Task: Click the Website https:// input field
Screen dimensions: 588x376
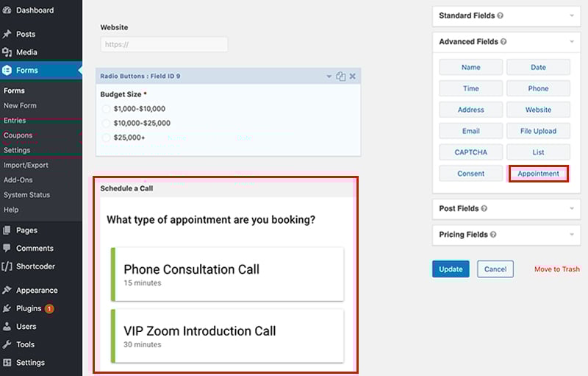Action: click(x=164, y=44)
